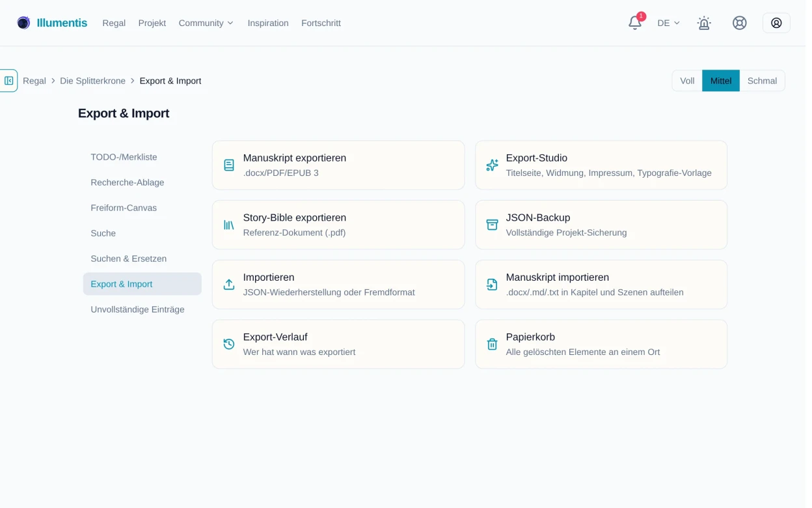Screen dimensions: 812x508
Task: Open Suche in sidebar
Action: (142, 233)
